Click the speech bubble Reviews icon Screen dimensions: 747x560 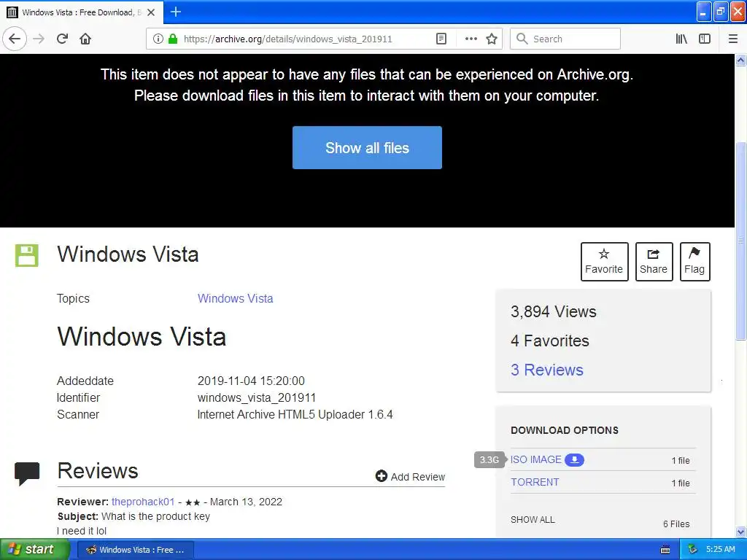(27, 473)
